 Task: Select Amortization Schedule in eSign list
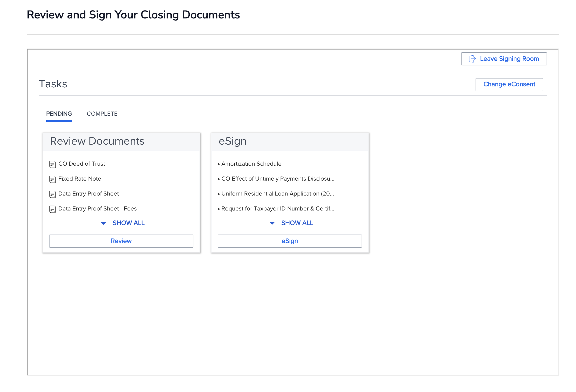251,164
